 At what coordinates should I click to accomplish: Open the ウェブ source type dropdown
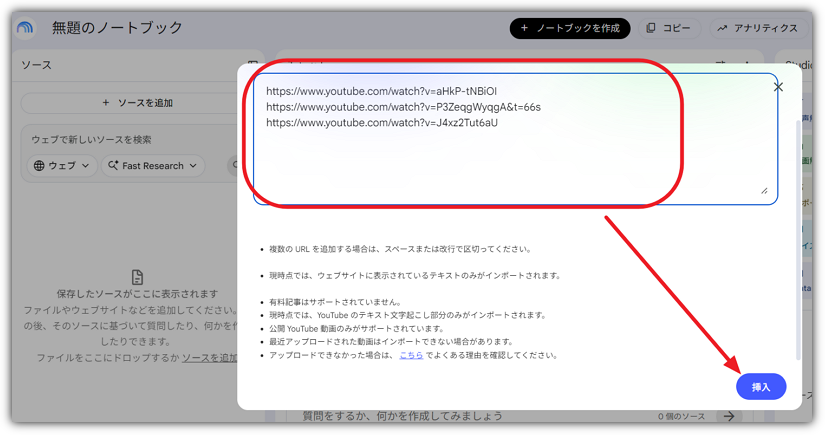(62, 166)
